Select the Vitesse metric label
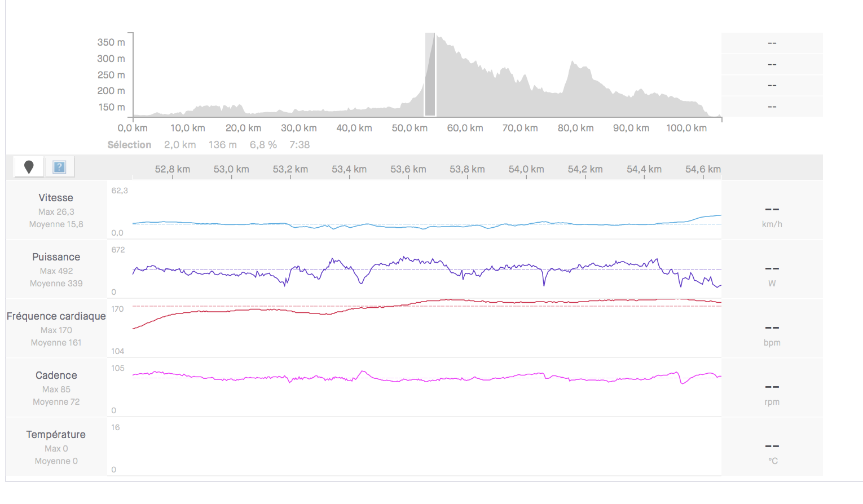This screenshot has height=504, width=863. pyautogui.click(x=56, y=198)
